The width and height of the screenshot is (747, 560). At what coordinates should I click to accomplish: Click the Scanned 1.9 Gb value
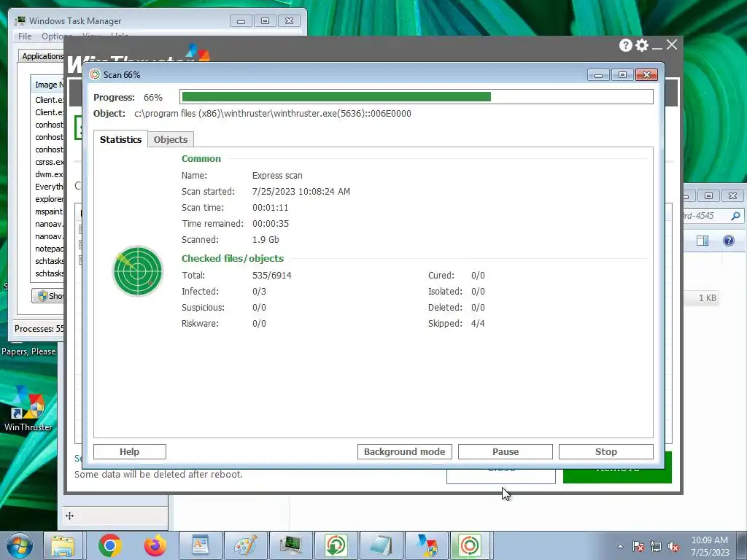click(266, 239)
